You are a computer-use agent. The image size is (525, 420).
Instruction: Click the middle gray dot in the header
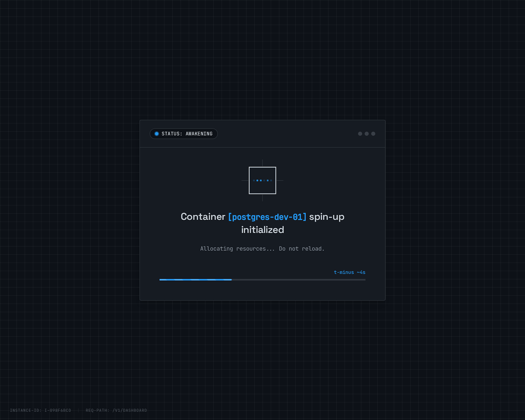367,134
